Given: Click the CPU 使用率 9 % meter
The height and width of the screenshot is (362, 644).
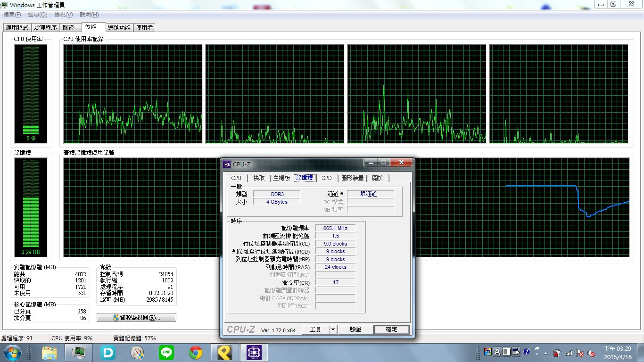Looking at the screenshot, I should pyautogui.click(x=31, y=93).
